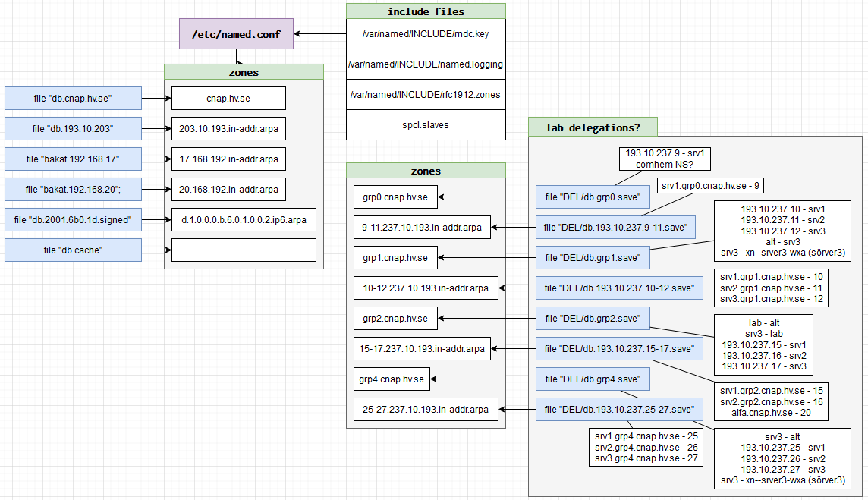Select file "DEL/db.grp0.save" box
Image resolution: width=868 pixels, height=500 pixels.
tap(593, 197)
